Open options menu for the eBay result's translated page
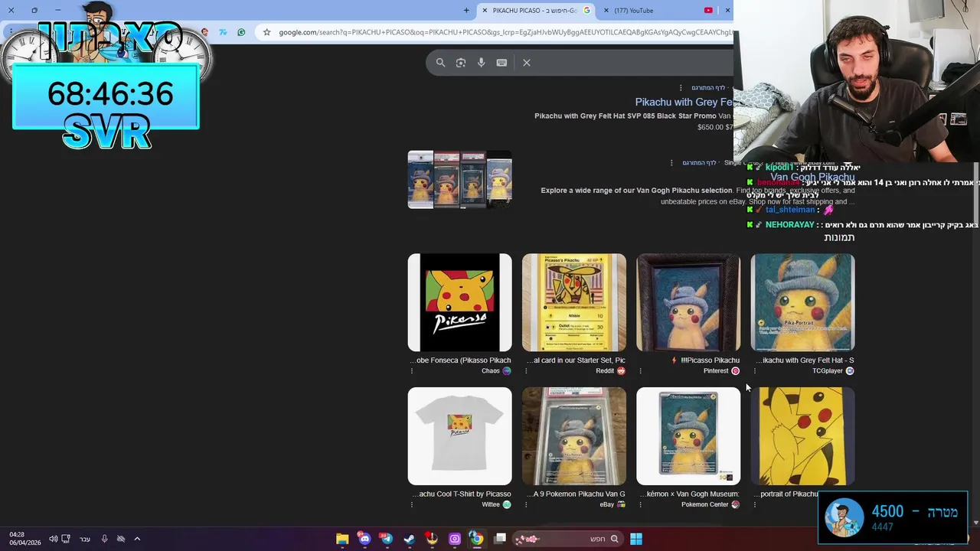Image resolution: width=980 pixels, height=551 pixels. [671, 163]
